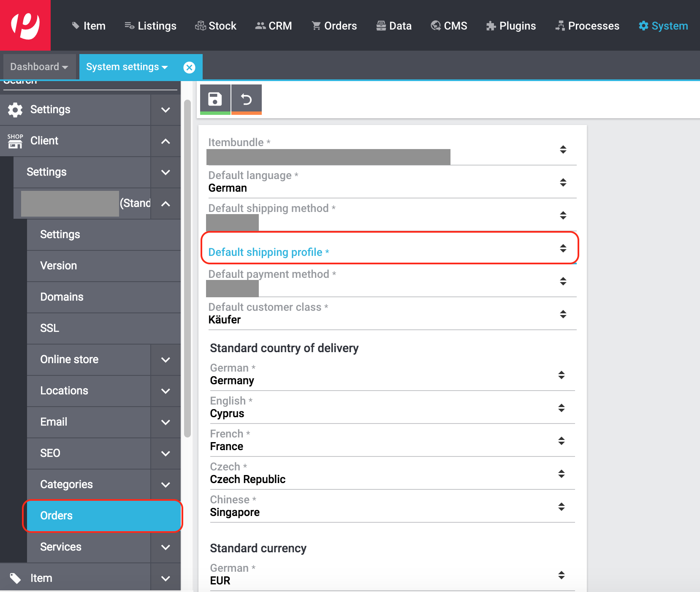Expand the Categories chevron
Image resolution: width=700 pixels, height=592 pixels.
[166, 485]
